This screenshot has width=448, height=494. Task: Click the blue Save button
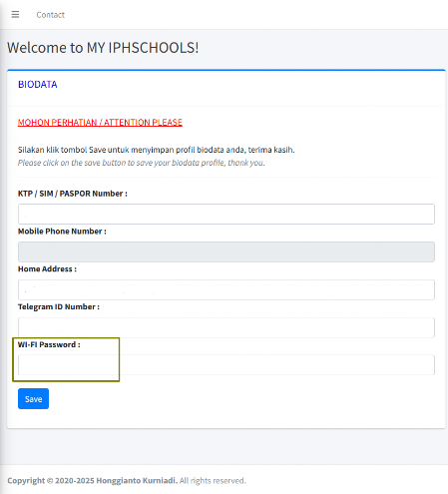click(33, 398)
